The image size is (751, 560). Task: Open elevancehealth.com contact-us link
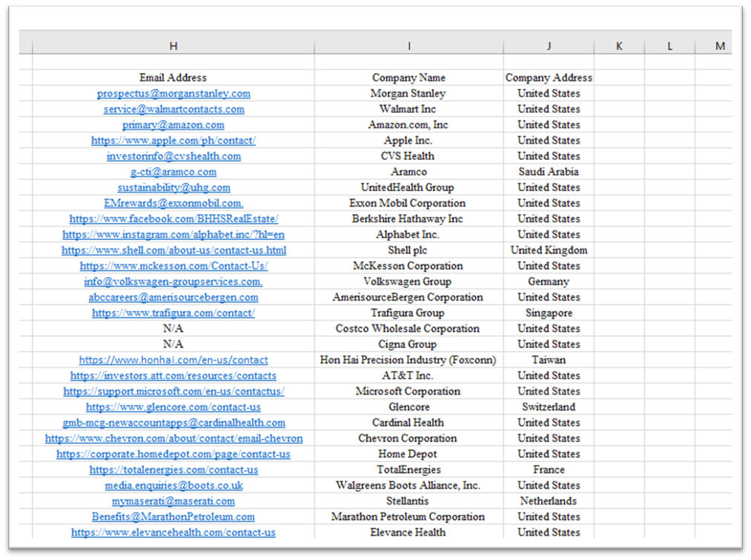coord(173,533)
